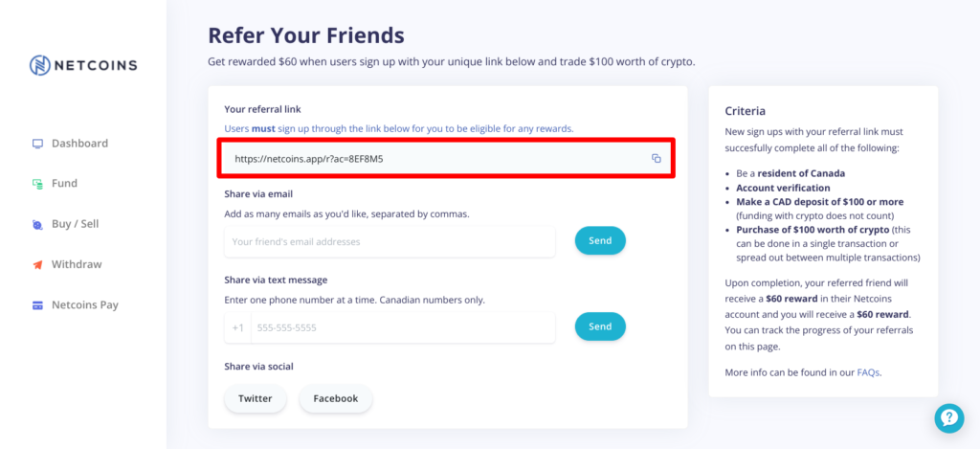Send the text message referral

point(600,326)
